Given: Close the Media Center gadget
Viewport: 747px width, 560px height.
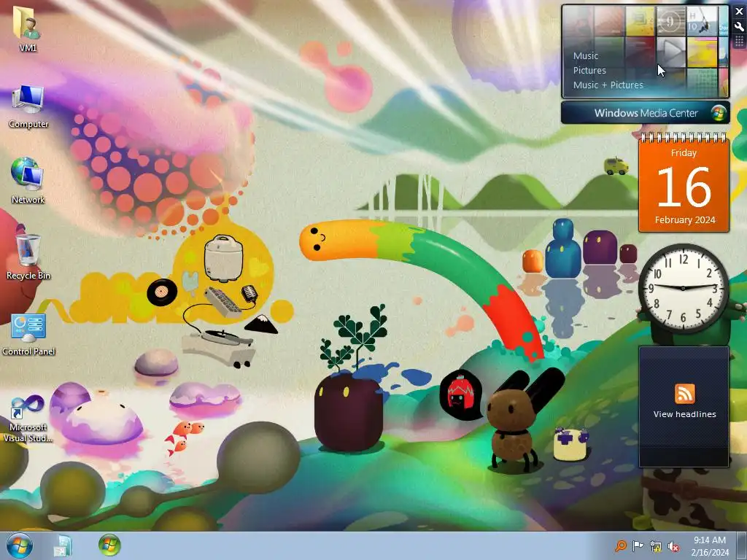Looking at the screenshot, I should click(740, 12).
